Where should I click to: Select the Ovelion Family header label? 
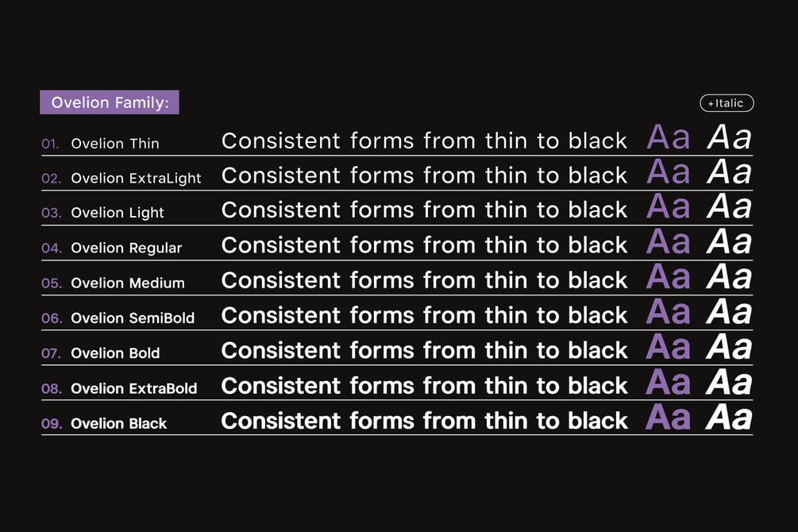[x=110, y=102]
